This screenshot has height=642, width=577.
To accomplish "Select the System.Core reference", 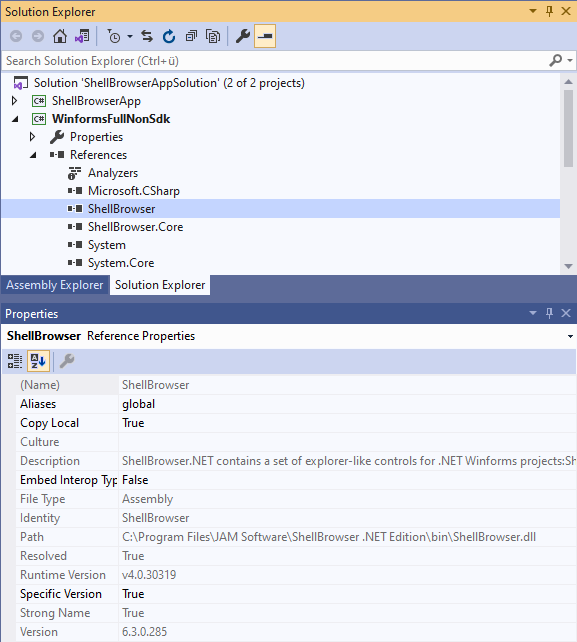I will [x=121, y=263].
